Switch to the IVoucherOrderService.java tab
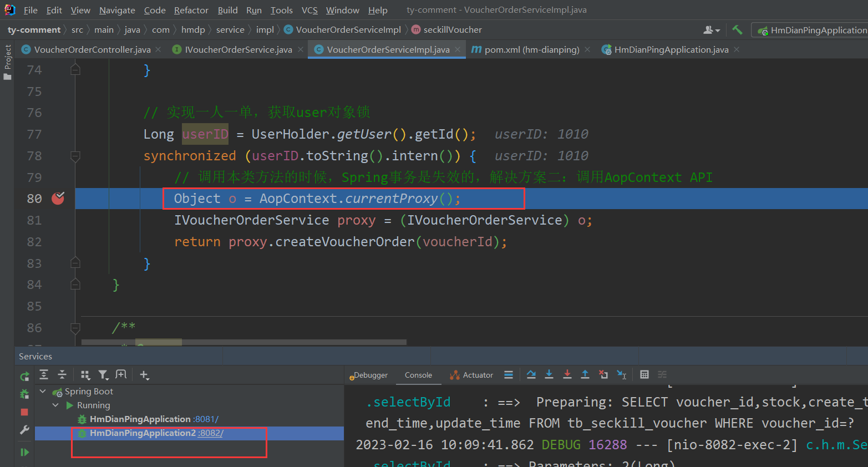Screen dimensions: 868x467 238,50
